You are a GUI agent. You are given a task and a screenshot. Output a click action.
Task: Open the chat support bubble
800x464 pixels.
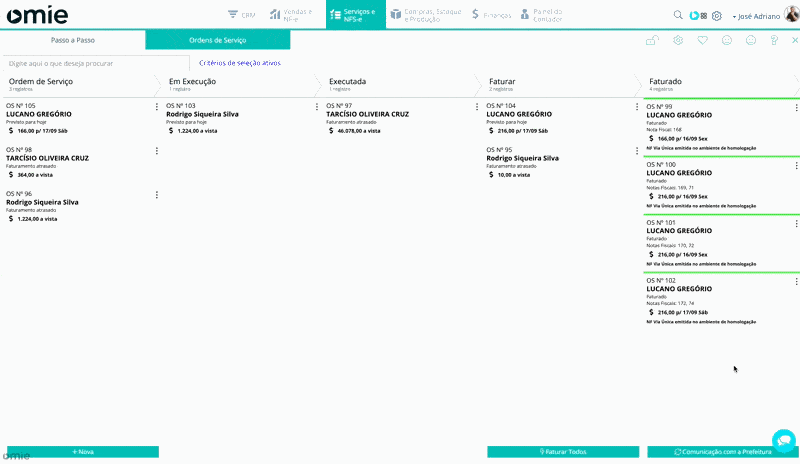pyautogui.click(x=783, y=440)
